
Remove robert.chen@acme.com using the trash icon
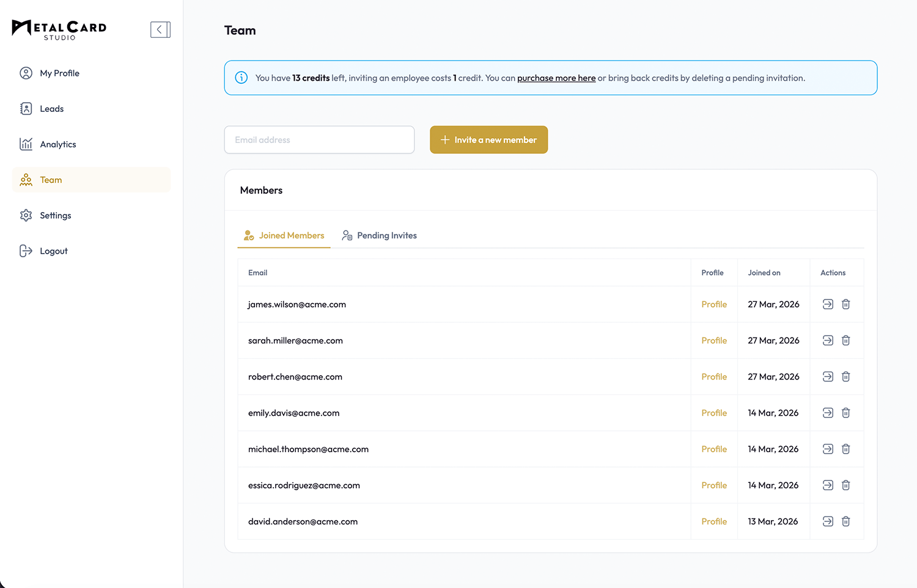(845, 377)
